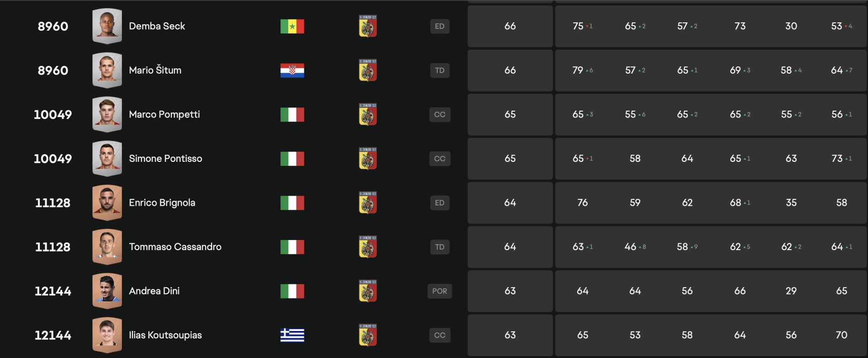Click the CC position badge for Marco Pompetti
The height and width of the screenshot is (358, 868).
point(439,115)
